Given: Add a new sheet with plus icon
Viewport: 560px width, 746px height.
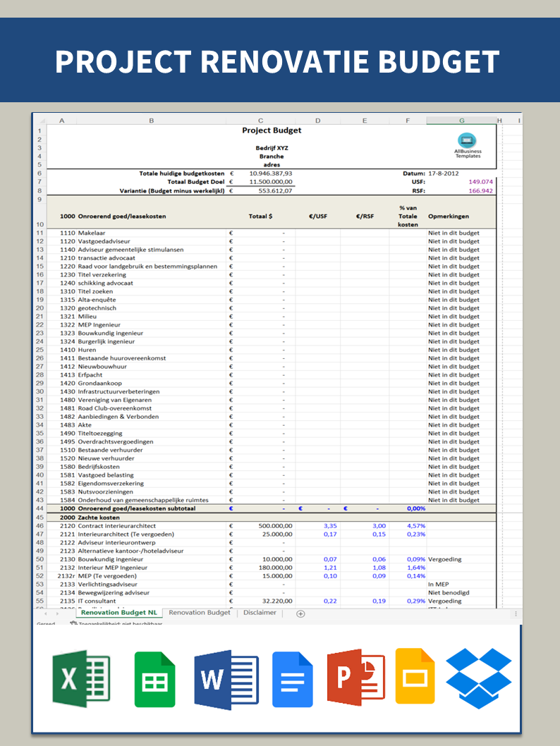Looking at the screenshot, I should (300, 613).
